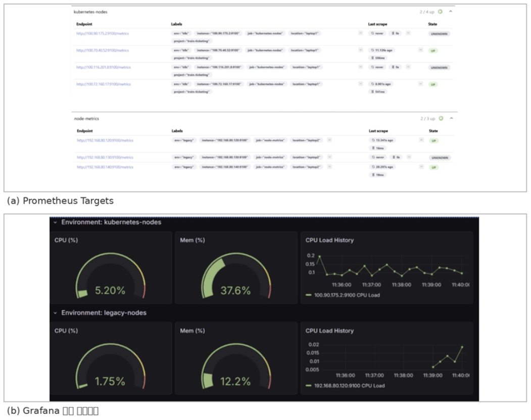Open endpoint link http://100.90.175.2:9100/metrics
Screen dimensions: 531x420
click(103, 34)
